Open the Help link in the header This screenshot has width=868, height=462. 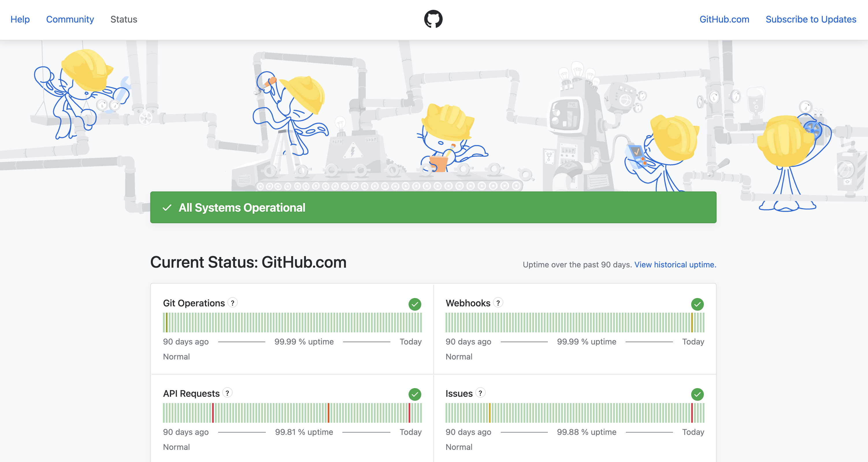[20, 20]
